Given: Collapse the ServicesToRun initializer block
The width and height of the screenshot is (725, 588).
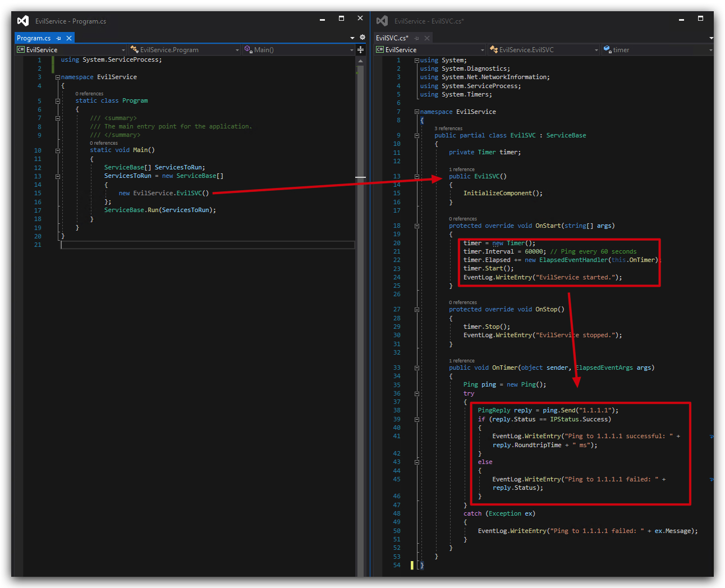Looking at the screenshot, I should [58, 176].
